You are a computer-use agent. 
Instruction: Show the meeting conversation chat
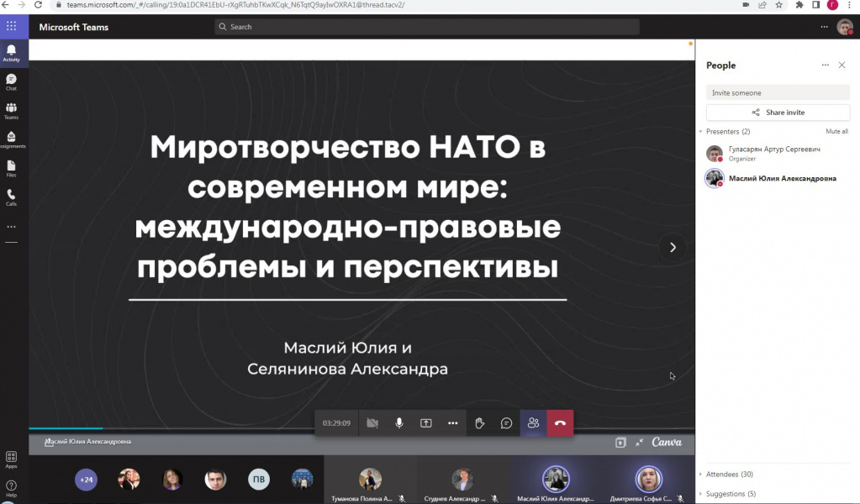pyautogui.click(x=506, y=423)
